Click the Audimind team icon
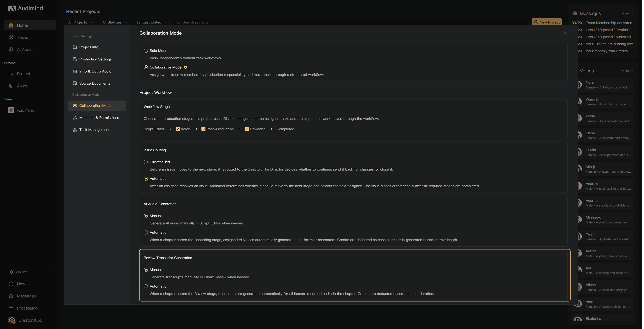Image resolution: width=644 pixels, height=329 pixels. (11, 110)
